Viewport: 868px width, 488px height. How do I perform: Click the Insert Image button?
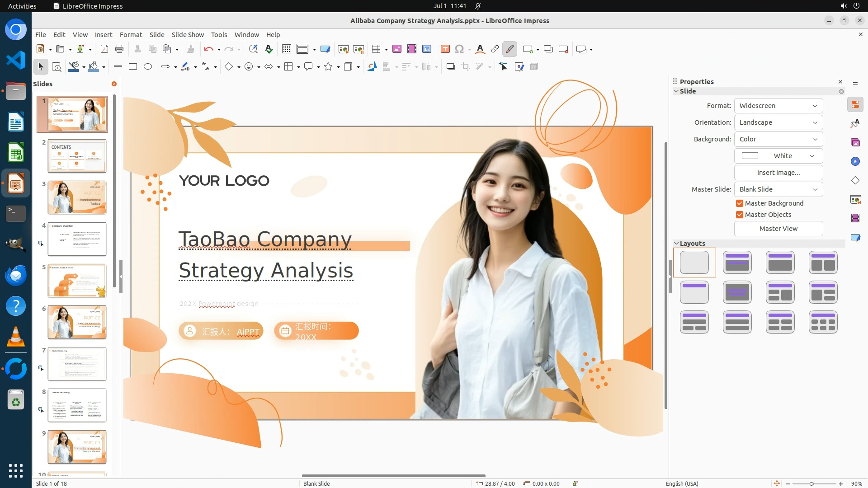click(x=778, y=173)
